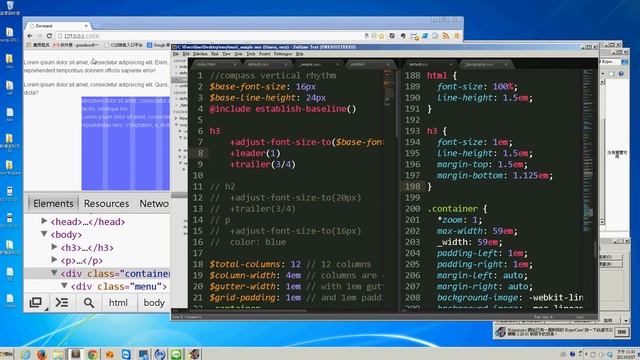Screen dimensions: 640x360
Task: Click '@include establish-baseline()' on line 4
Action: 283,109
